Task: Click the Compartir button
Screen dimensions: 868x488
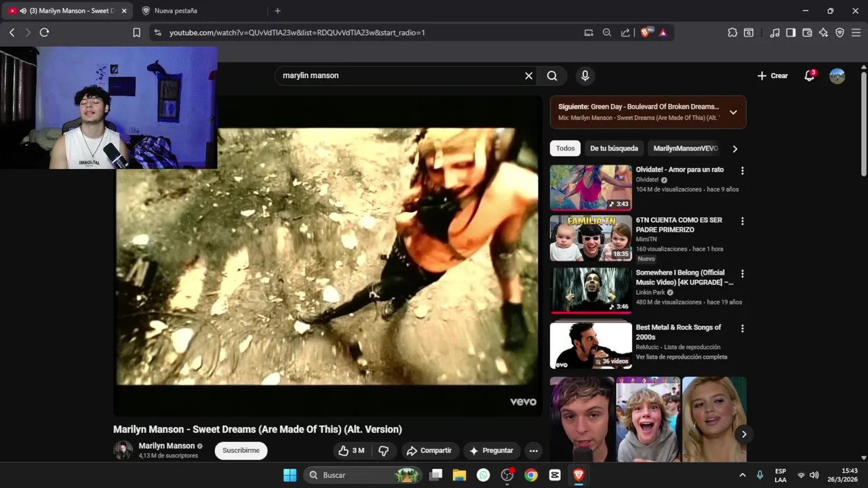Action: (429, 451)
